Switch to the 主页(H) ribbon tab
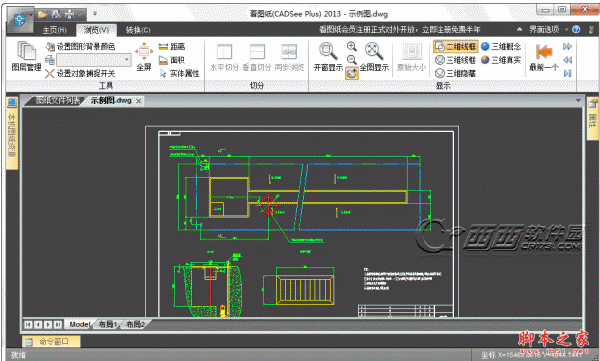The height and width of the screenshot is (361, 600). (54, 30)
